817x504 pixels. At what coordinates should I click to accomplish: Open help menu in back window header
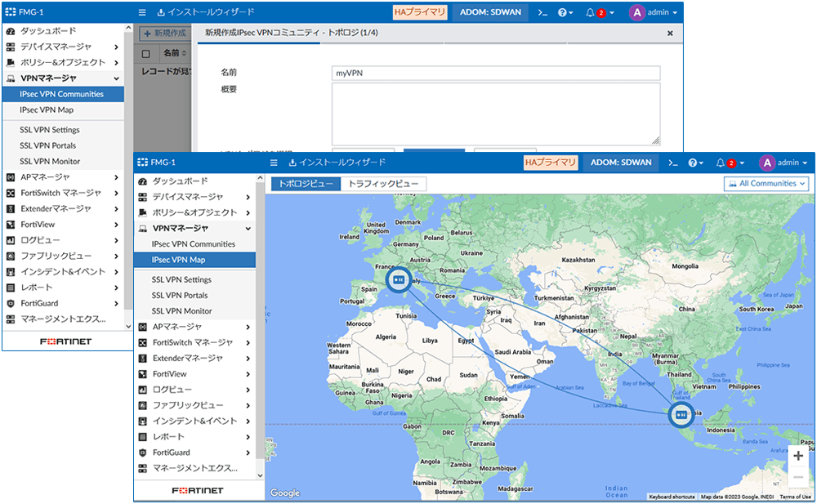point(565,12)
